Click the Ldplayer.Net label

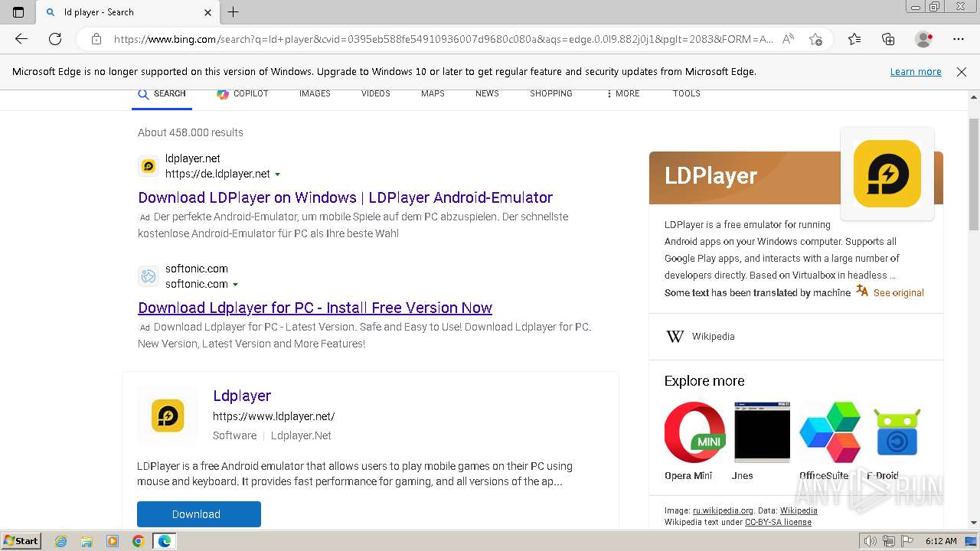pos(301,435)
